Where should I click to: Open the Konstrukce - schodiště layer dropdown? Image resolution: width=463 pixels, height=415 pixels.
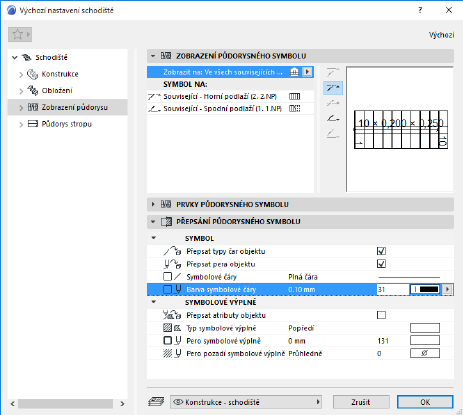pyautogui.click(x=246, y=402)
